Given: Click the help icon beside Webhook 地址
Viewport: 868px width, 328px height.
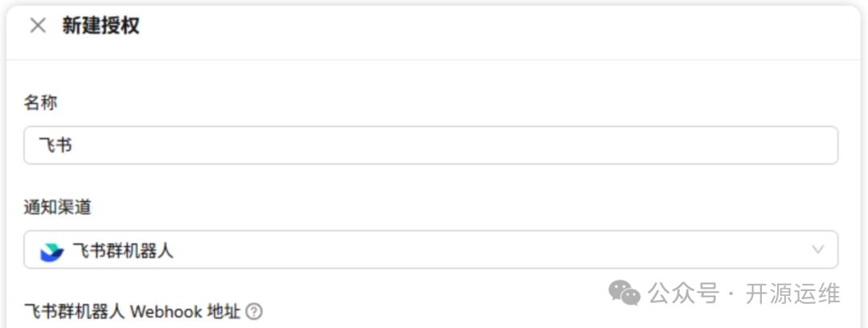Looking at the screenshot, I should 254,311.
